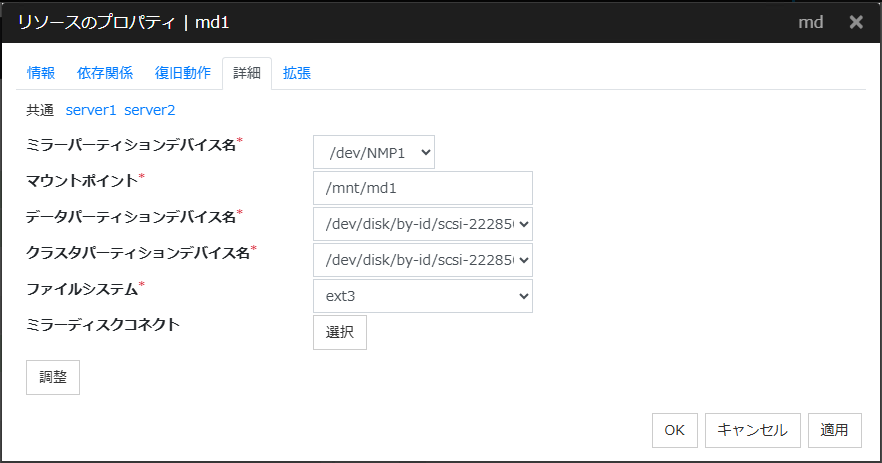
Task: Click the キャンセル button
Action: point(753,430)
